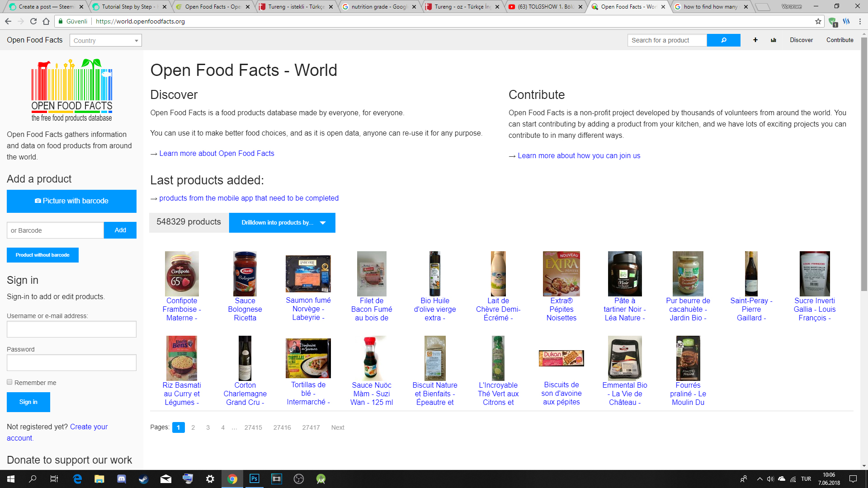868x488 pixels.
Task: Bookmark this page with star icon
Action: point(818,21)
